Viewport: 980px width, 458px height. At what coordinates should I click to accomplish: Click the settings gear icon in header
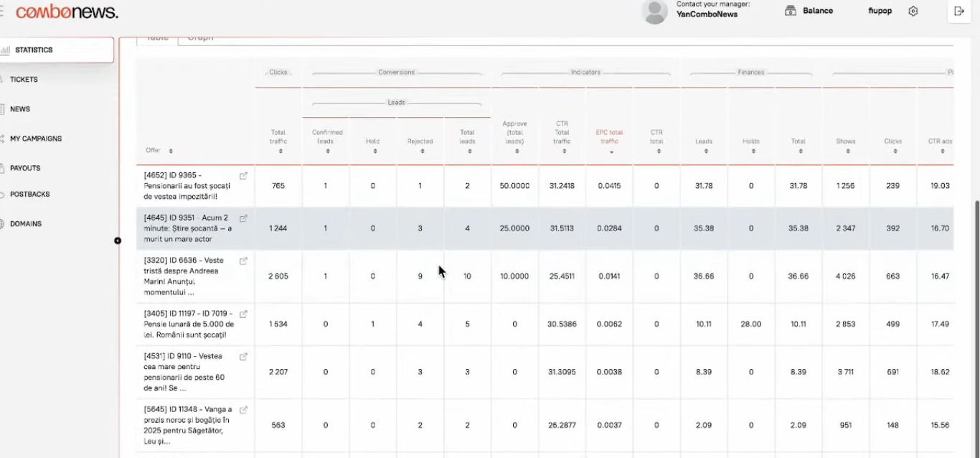click(913, 11)
